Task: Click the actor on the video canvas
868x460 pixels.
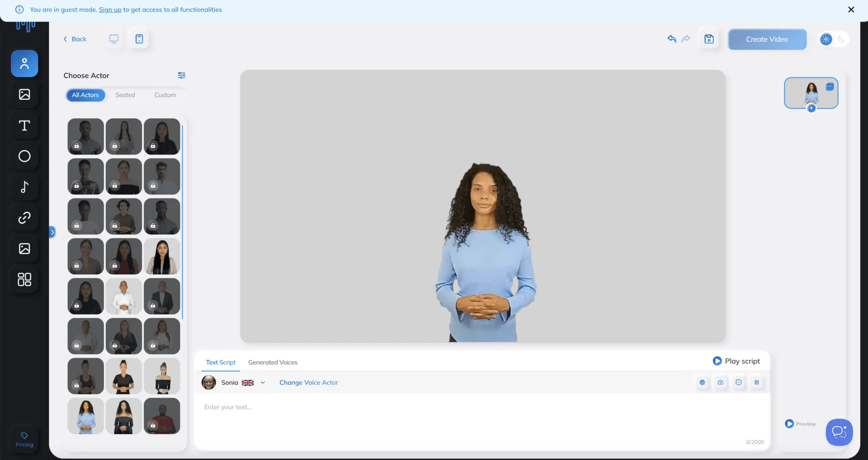Action: (x=486, y=252)
